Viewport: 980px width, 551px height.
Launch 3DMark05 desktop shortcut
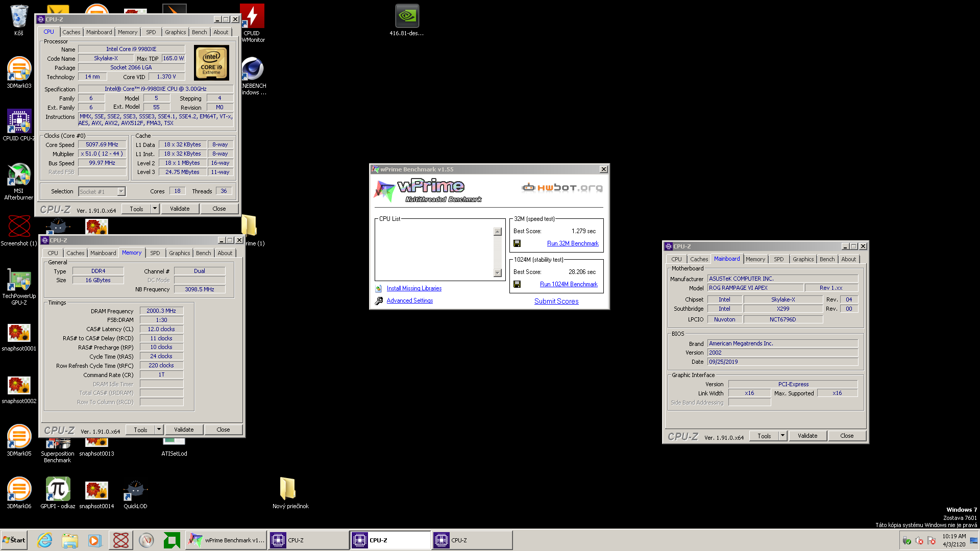click(19, 440)
